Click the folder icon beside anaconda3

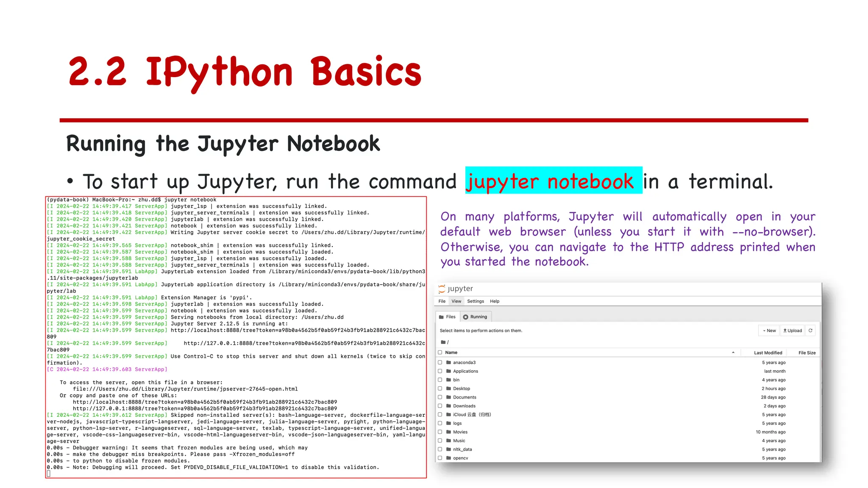click(x=448, y=362)
